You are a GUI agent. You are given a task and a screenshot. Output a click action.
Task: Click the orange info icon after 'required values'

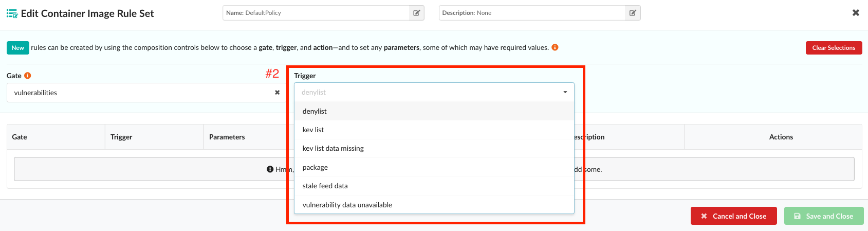pyautogui.click(x=555, y=47)
